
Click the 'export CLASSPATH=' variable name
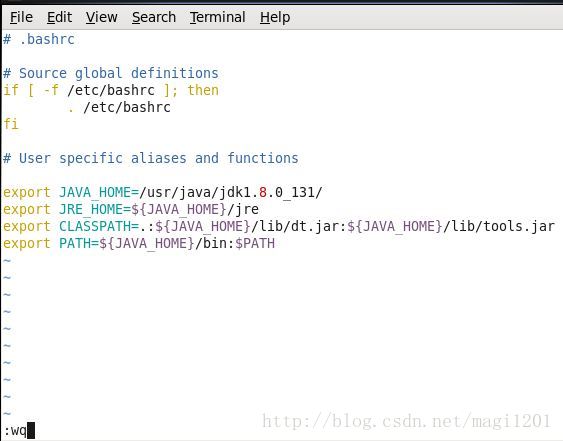(99, 226)
